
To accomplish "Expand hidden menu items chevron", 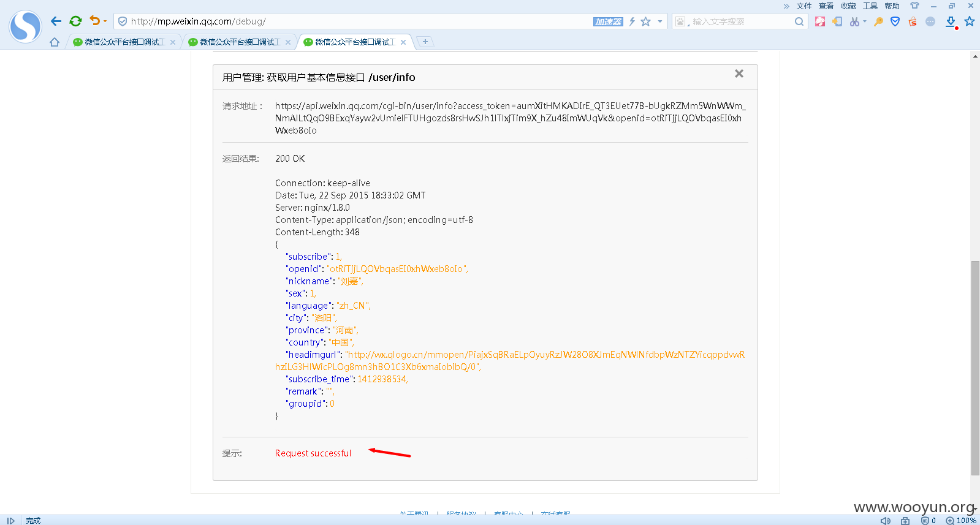I will tap(786, 6).
